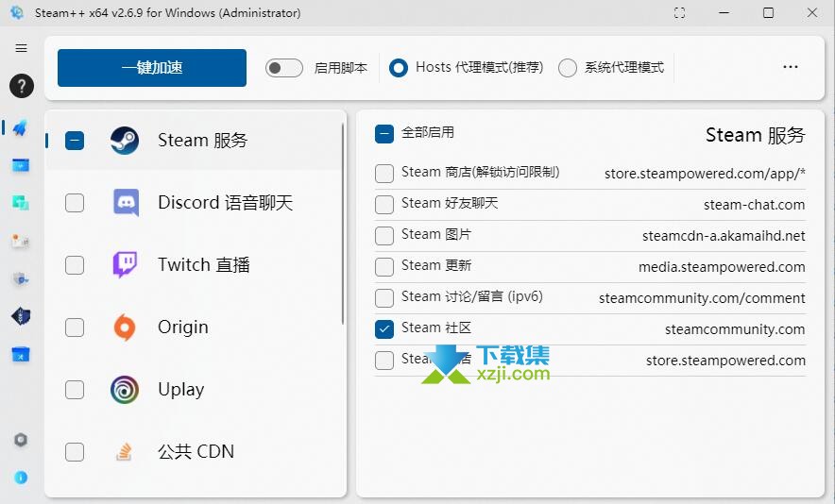Viewport: 835px width, 504px height.
Task: Click the Steam 服务 heading in right panel
Action: coord(756,135)
